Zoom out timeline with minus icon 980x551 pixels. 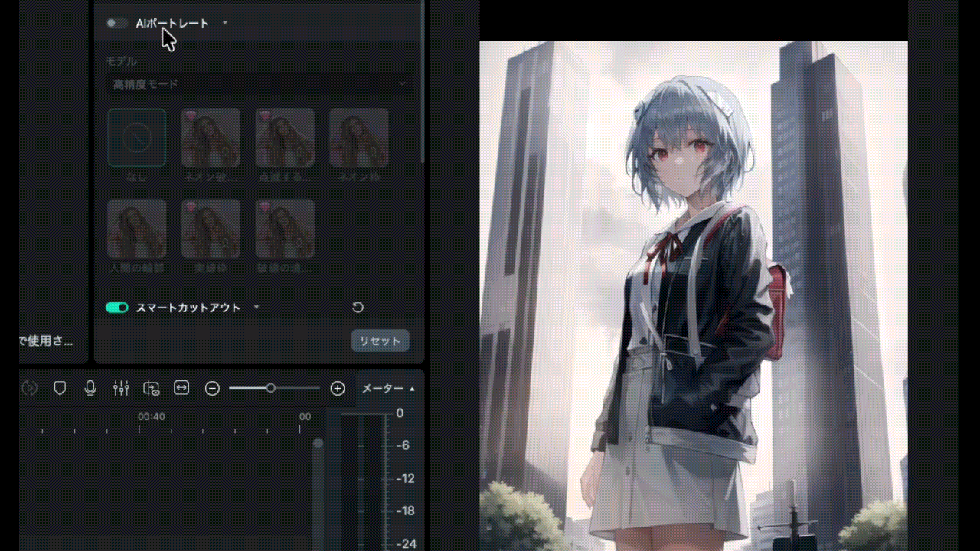(213, 389)
